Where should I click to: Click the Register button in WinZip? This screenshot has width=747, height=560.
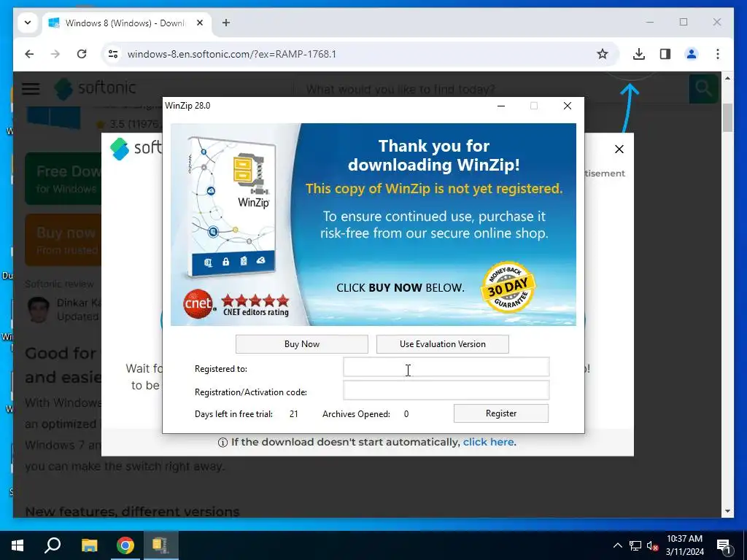[500, 413]
